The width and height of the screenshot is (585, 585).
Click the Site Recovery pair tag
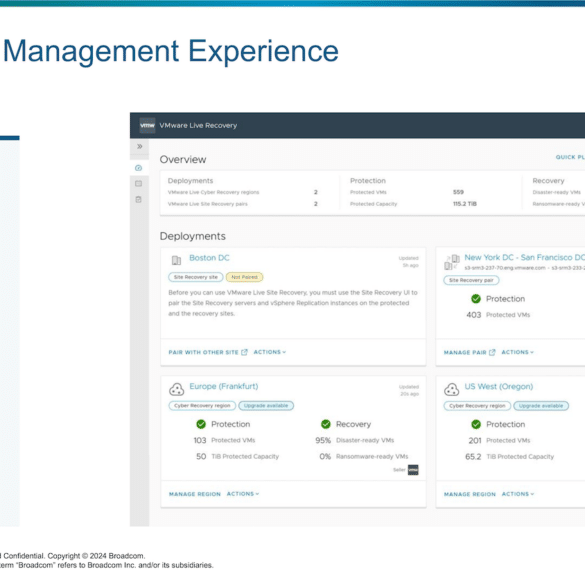[x=471, y=280]
